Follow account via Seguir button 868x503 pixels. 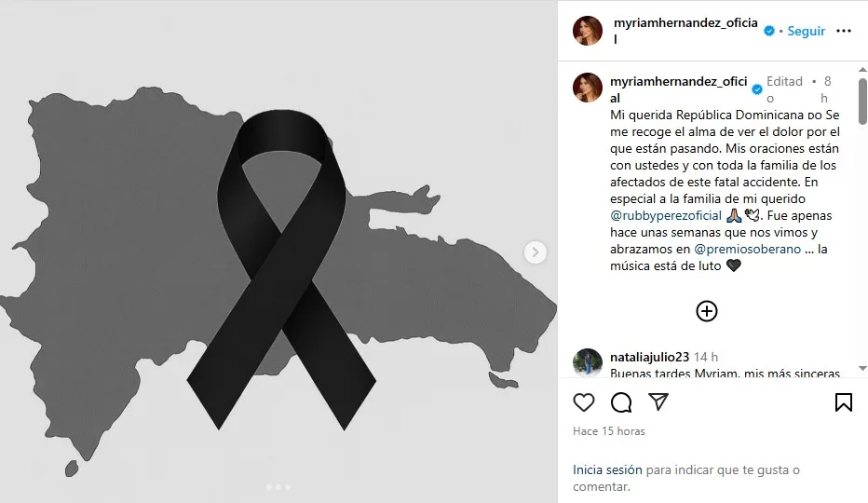click(806, 31)
